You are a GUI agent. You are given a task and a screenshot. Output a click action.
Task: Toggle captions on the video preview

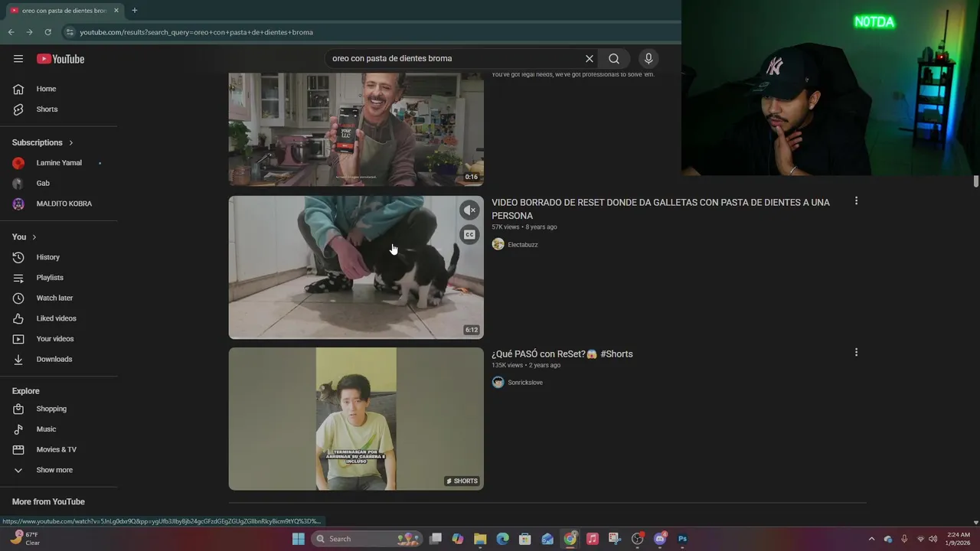click(x=469, y=234)
